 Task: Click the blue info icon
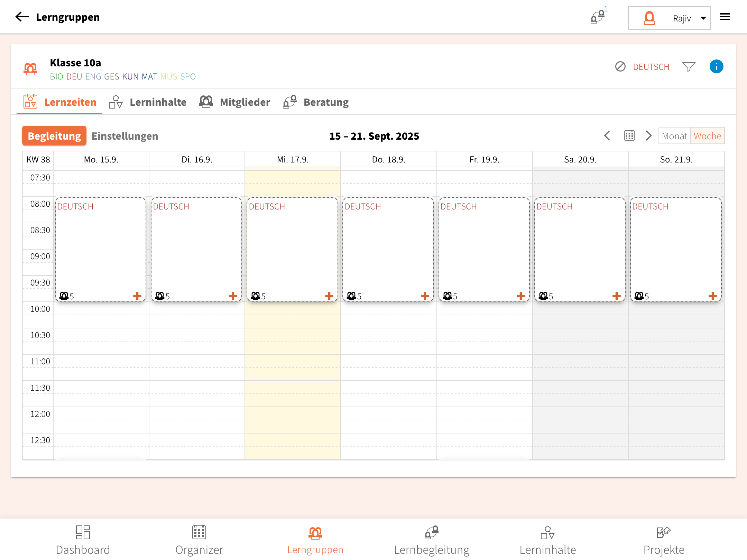point(716,66)
